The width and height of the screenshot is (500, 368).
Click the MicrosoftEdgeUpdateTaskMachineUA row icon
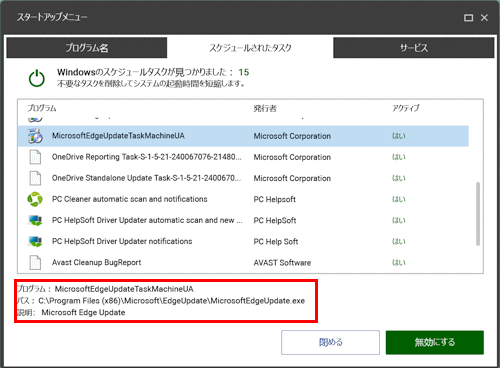click(x=35, y=136)
